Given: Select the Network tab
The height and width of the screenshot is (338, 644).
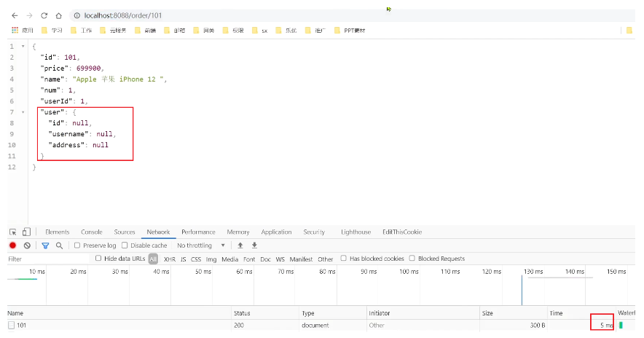Looking at the screenshot, I should point(158,232).
